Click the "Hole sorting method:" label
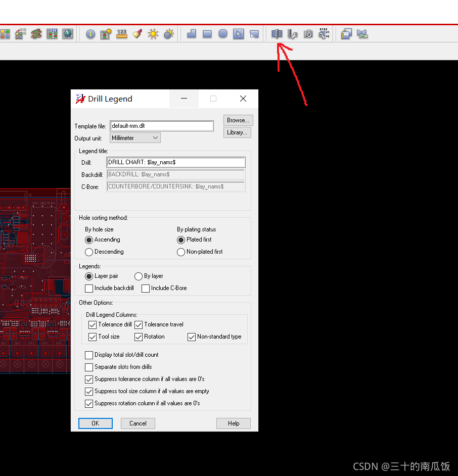This screenshot has height=476, width=458. pos(103,218)
